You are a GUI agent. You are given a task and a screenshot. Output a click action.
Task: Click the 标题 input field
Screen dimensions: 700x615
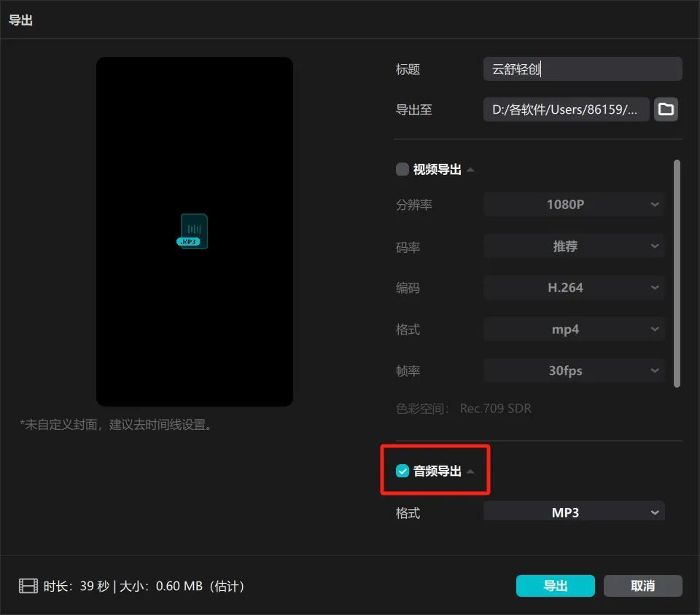click(583, 69)
